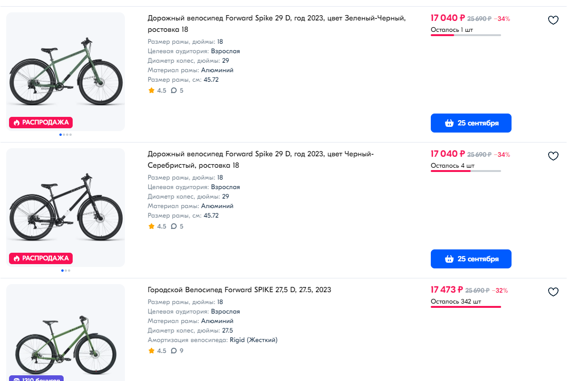Click star rating of Spike 27,5 D
The width and height of the screenshot is (588, 381).
pos(157,351)
